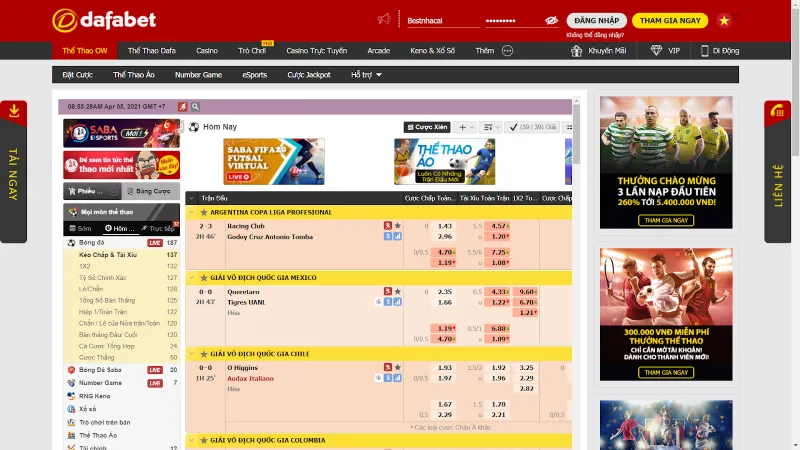The height and width of the screenshot is (450, 800).
Task: Expand the Phiếu bet slip circle arrow
Action: pyautogui.click(x=113, y=191)
